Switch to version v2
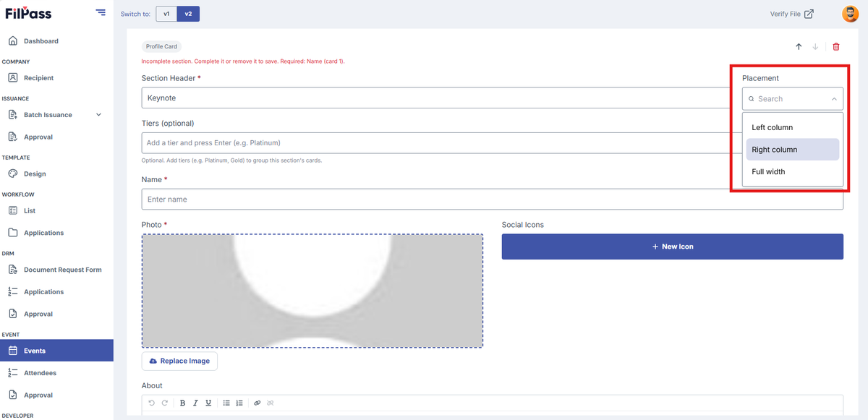 tap(188, 14)
